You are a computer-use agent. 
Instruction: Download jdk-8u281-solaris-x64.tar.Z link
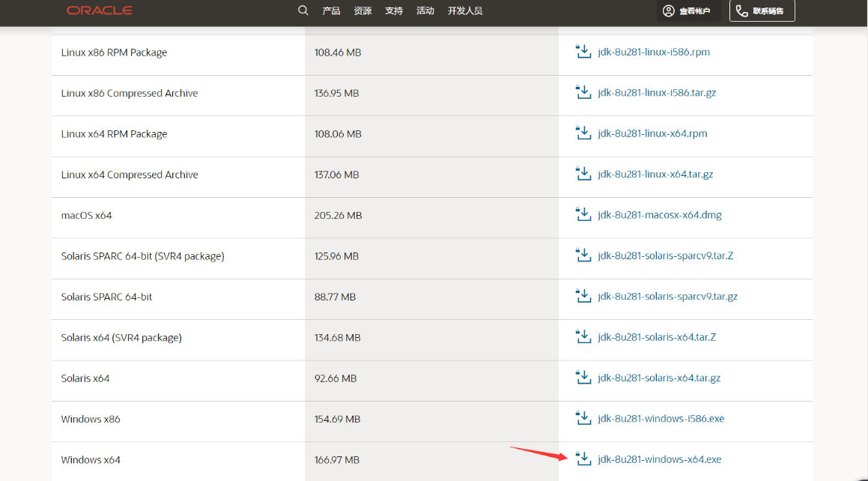click(x=657, y=337)
